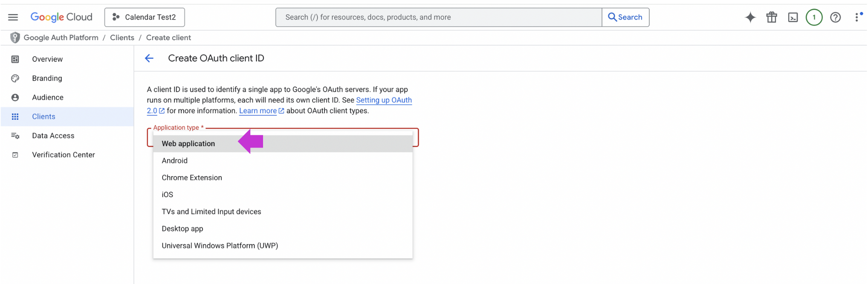Click the Create client breadcrumb
Screen dimensions: 868x284
[x=168, y=38]
